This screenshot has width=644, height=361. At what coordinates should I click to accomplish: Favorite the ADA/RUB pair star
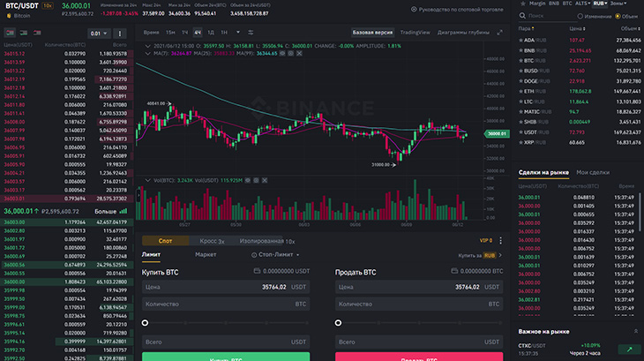tap(520, 41)
